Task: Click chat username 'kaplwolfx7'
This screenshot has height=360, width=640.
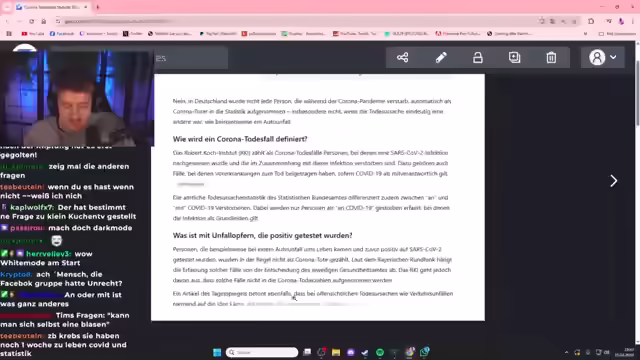Action: tap(32, 207)
